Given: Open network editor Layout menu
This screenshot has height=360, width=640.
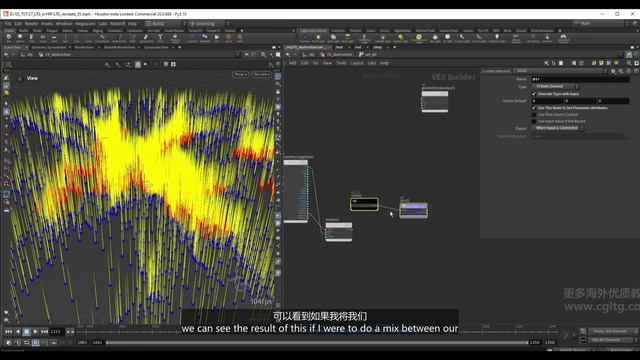Looking at the screenshot, I should pyautogui.click(x=357, y=63).
